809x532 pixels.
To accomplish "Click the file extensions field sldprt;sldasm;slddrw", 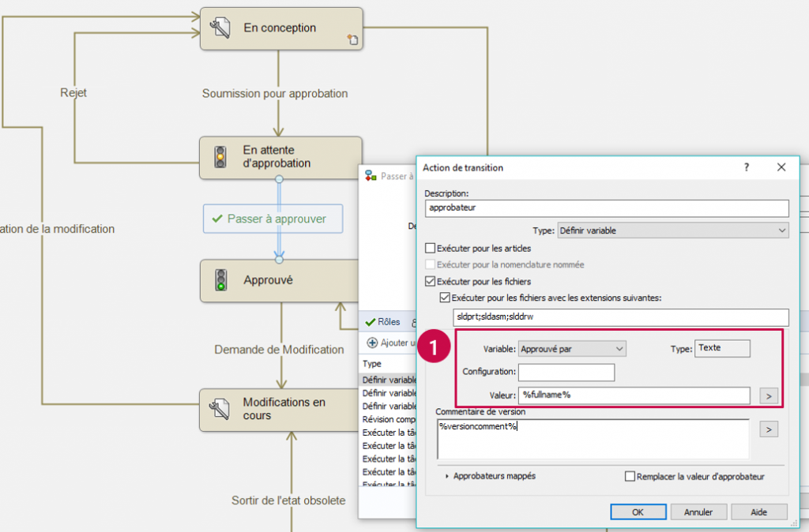I will click(621, 317).
